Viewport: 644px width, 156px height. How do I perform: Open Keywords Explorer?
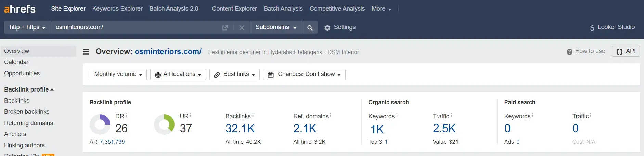pyautogui.click(x=117, y=9)
